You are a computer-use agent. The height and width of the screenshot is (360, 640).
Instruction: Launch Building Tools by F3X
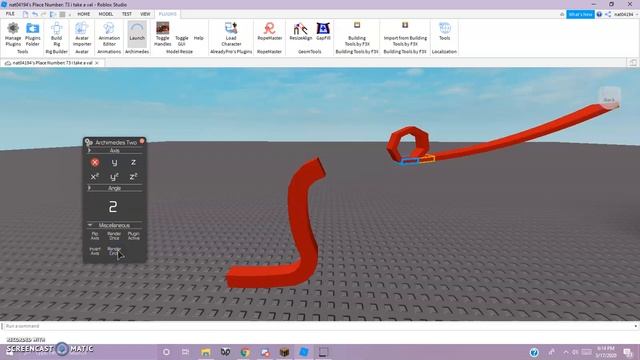click(357, 34)
